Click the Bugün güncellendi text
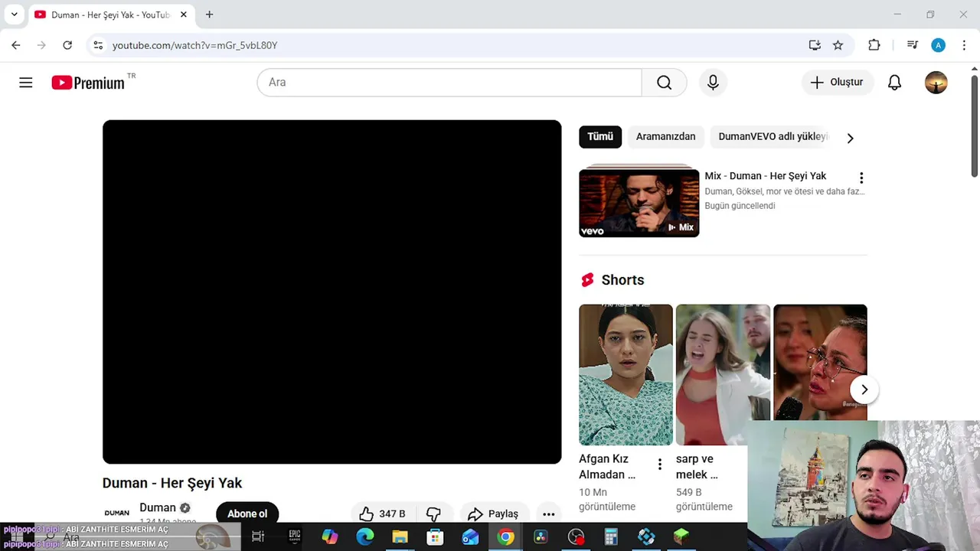The width and height of the screenshot is (980, 551). pyautogui.click(x=740, y=206)
